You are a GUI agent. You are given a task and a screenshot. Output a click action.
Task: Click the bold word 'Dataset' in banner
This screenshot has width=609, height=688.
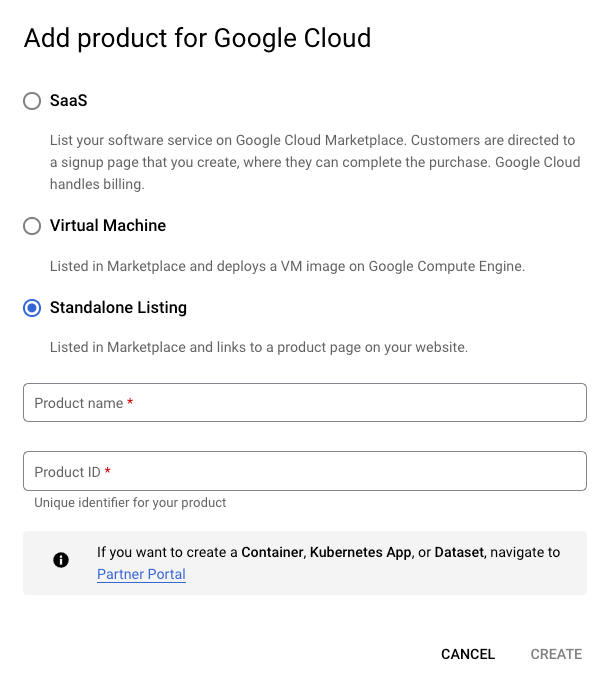pos(459,552)
